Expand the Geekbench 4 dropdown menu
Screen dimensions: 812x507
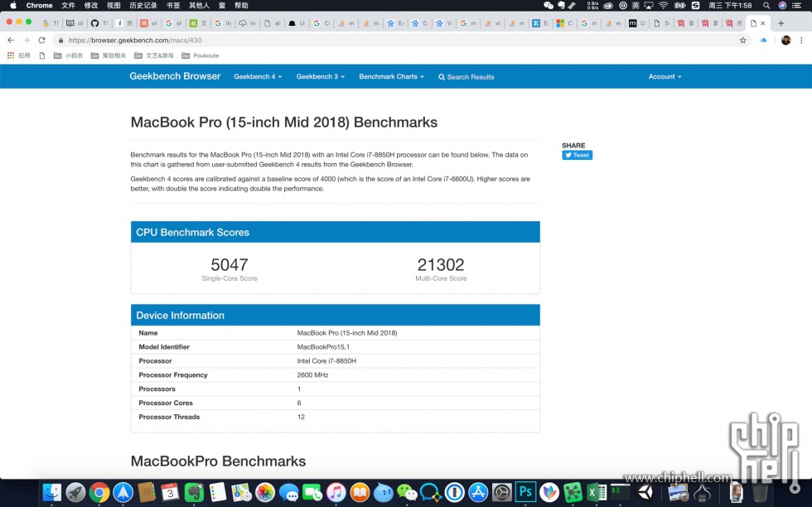click(258, 77)
